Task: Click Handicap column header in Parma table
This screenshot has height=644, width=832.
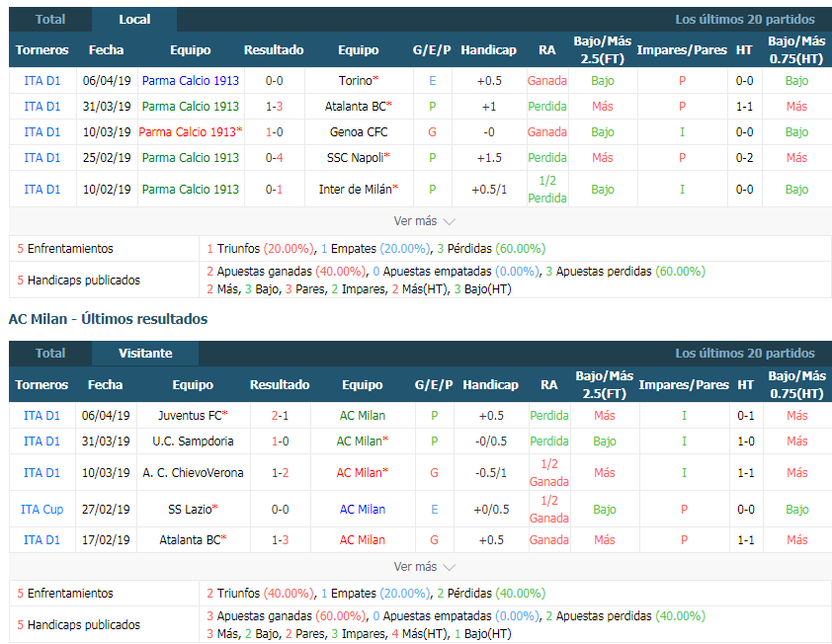Action: (x=488, y=49)
